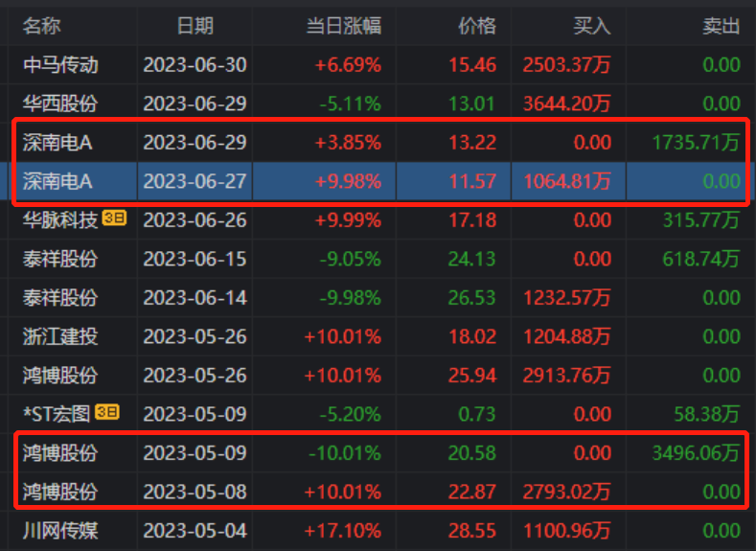Click the 卖出 column header
Image resolution: width=756 pixels, height=551 pixels.
click(x=721, y=26)
